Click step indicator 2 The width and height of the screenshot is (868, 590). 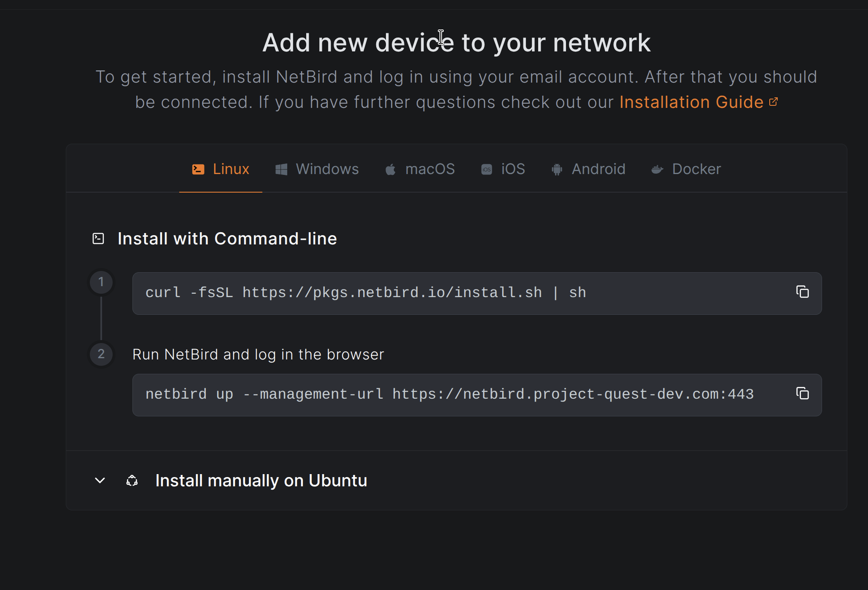click(x=101, y=354)
